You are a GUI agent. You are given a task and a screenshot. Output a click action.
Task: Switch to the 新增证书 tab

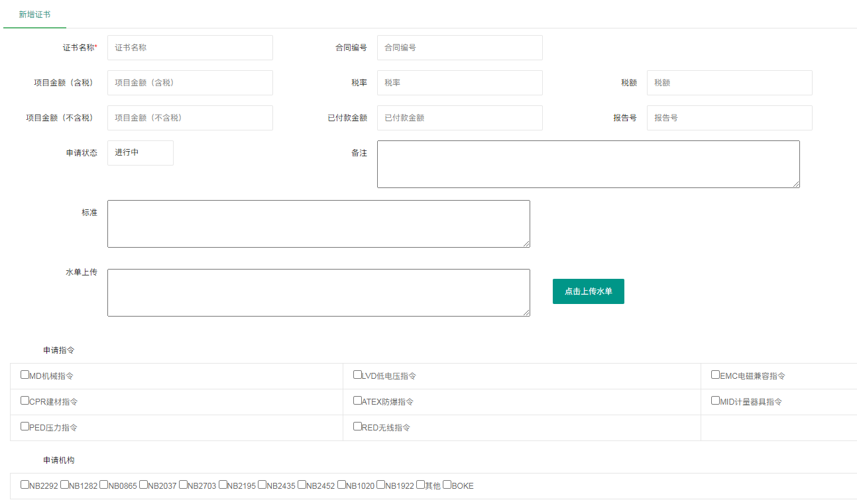coord(34,15)
